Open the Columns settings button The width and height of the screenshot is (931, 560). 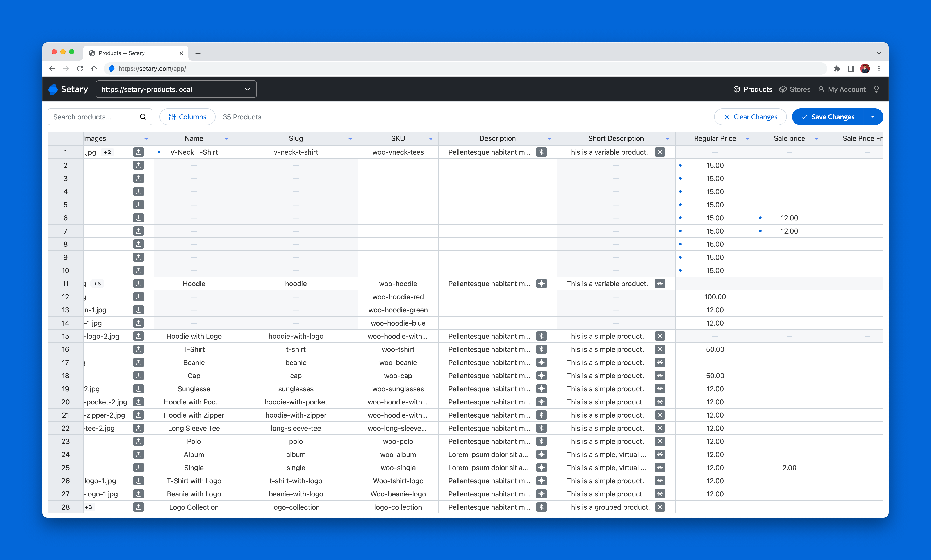click(187, 117)
